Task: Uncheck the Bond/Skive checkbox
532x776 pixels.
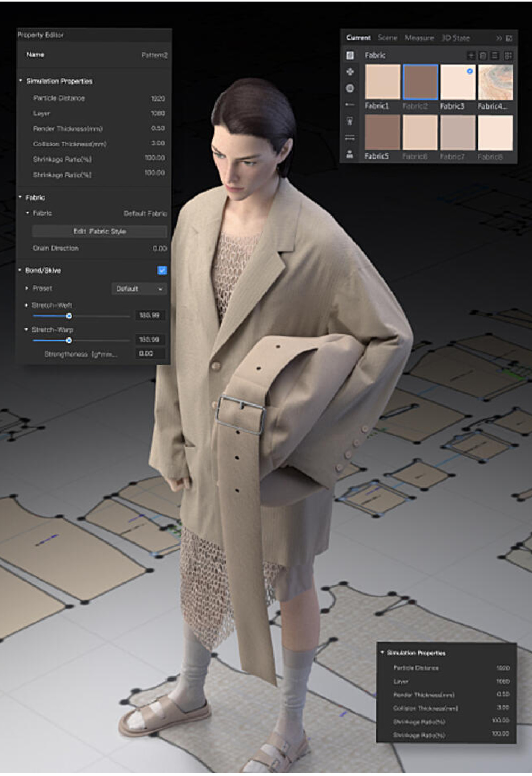Action: (x=162, y=270)
